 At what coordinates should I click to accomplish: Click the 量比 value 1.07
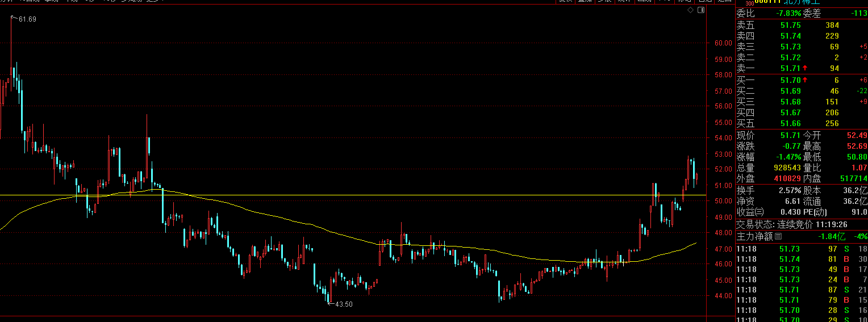click(859, 168)
